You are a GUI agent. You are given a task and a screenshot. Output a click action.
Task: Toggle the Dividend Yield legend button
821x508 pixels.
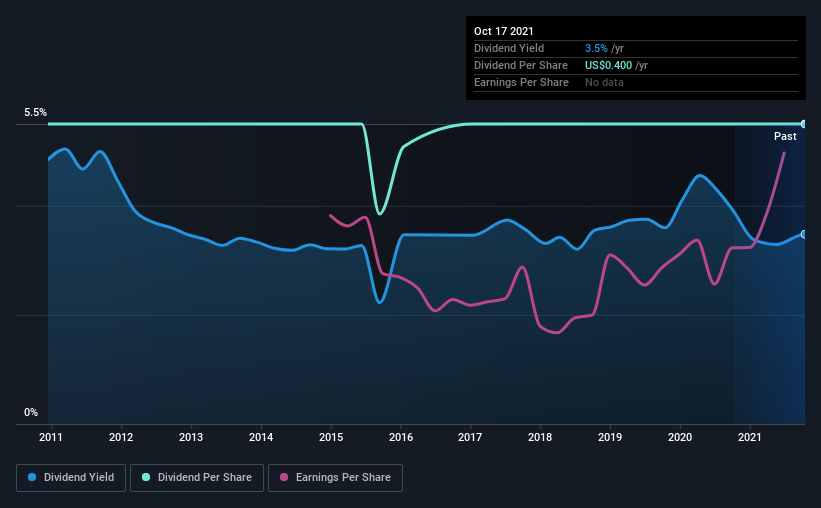tap(71, 478)
